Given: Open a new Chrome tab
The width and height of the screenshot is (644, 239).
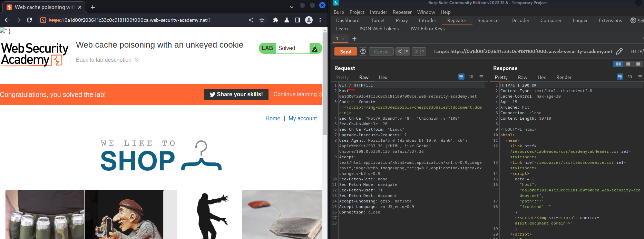Looking at the screenshot, I should (93, 7).
